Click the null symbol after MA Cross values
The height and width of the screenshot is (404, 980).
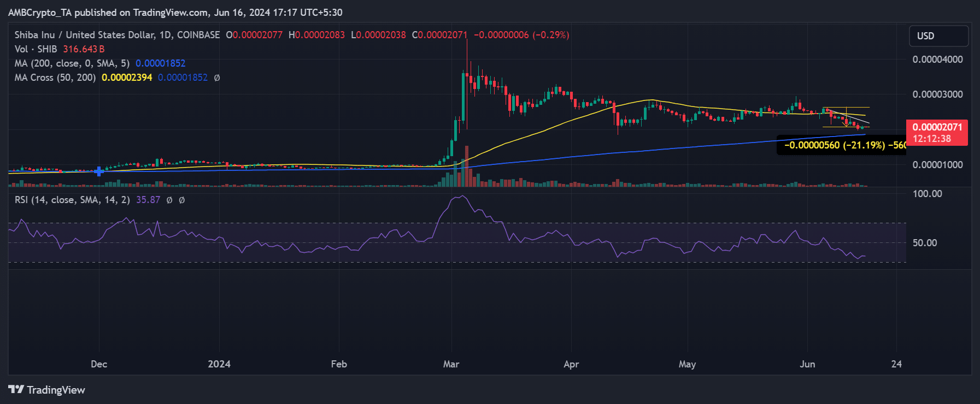(217, 78)
